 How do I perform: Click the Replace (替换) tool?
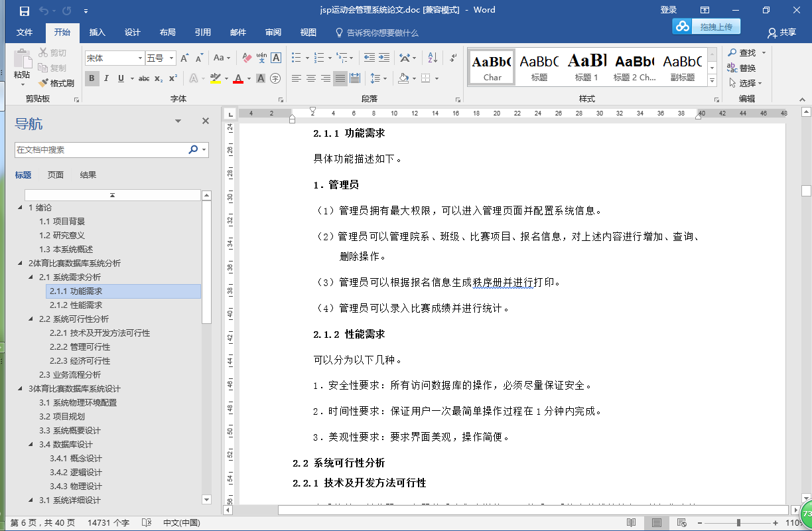742,68
